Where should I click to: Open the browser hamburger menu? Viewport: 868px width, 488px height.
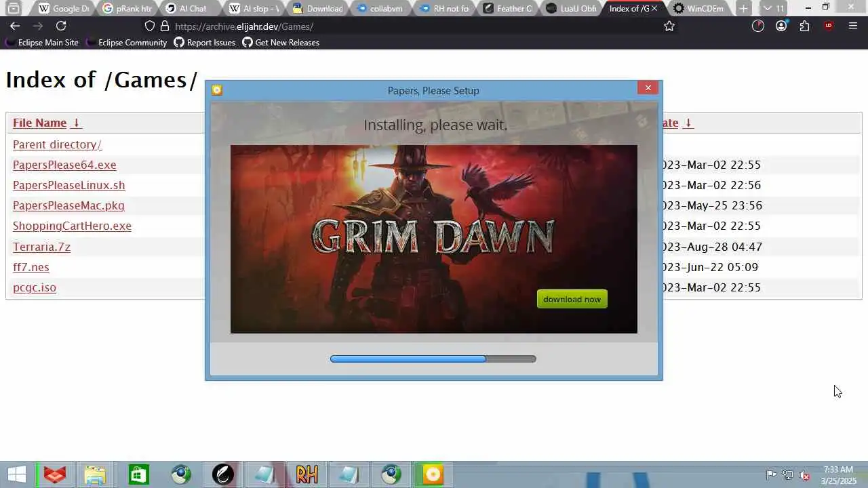[853, 26]
